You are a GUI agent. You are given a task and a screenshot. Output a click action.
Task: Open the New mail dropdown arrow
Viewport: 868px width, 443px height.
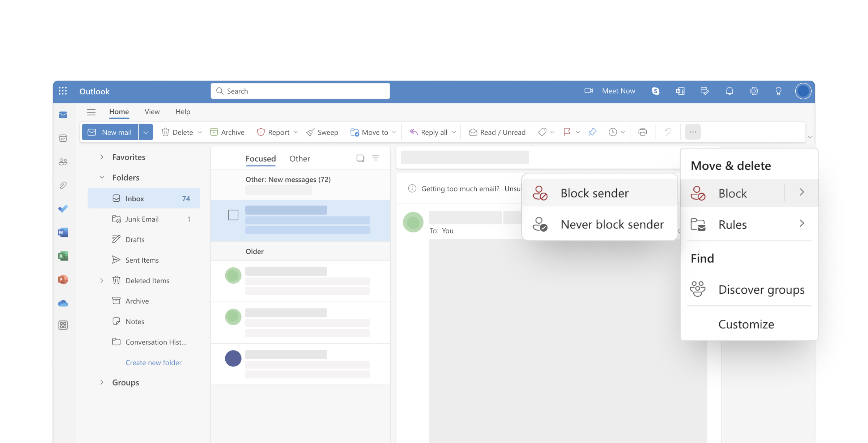pos(146,132)
